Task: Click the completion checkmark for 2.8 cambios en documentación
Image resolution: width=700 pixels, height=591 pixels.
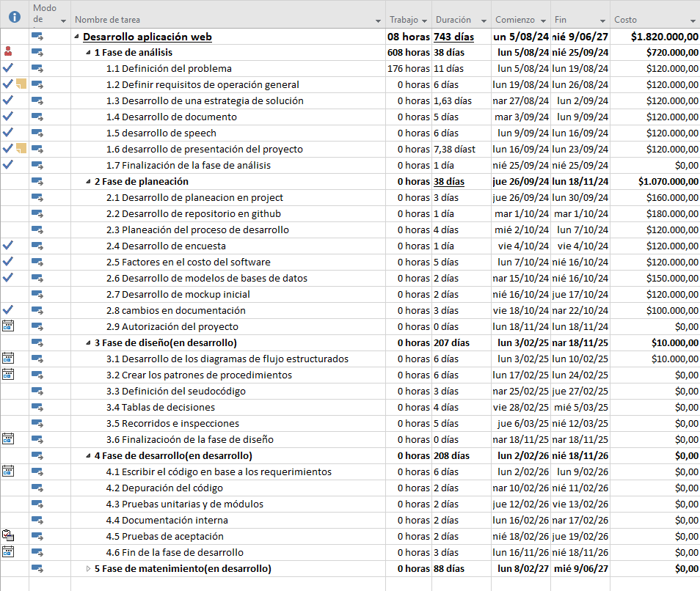Action: 8,310
